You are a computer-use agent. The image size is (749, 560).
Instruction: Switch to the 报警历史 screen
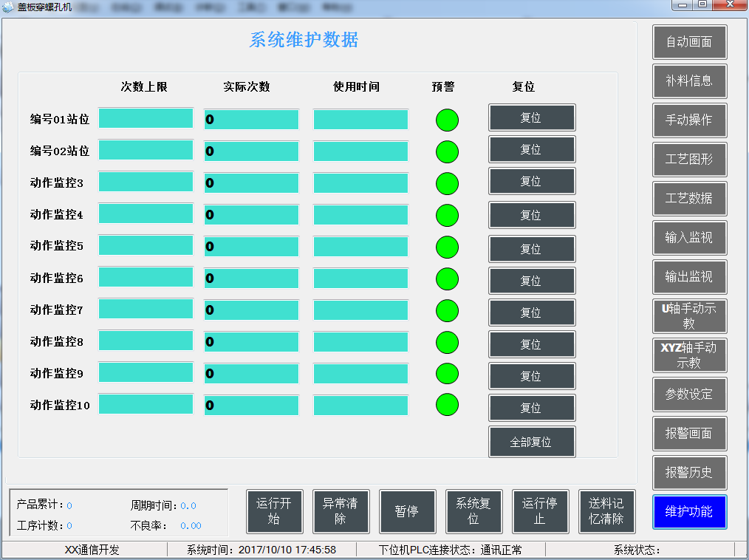tap(689, 473)
